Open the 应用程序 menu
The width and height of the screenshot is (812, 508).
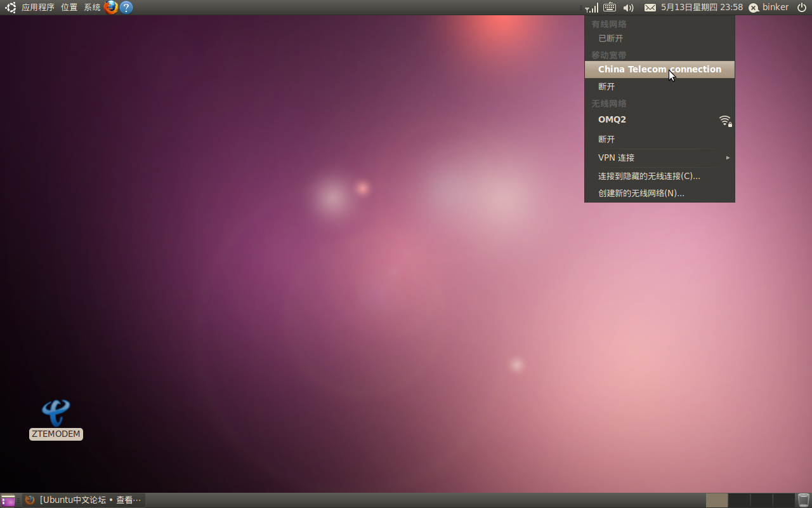point(38,8)
